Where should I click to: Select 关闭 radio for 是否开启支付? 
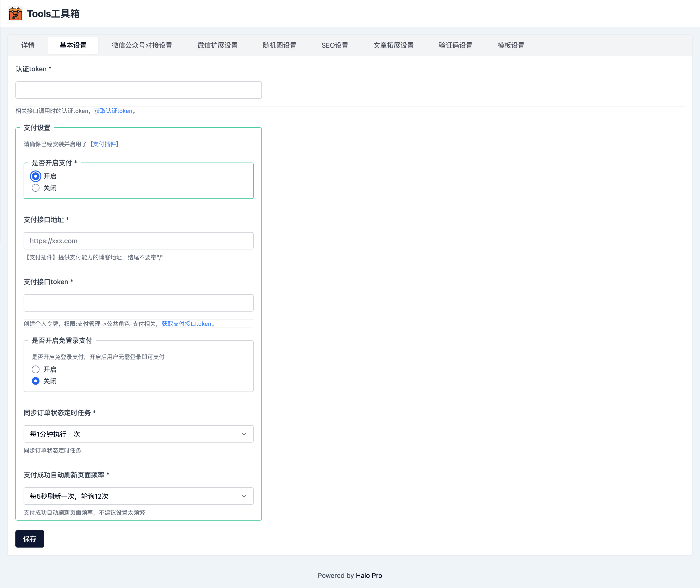(36, 188)
